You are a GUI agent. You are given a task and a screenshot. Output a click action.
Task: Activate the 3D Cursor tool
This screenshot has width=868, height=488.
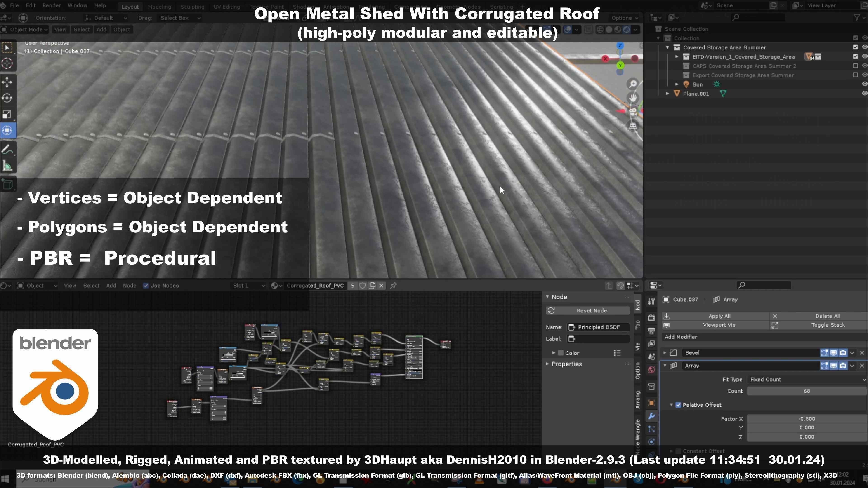(7, 63)
